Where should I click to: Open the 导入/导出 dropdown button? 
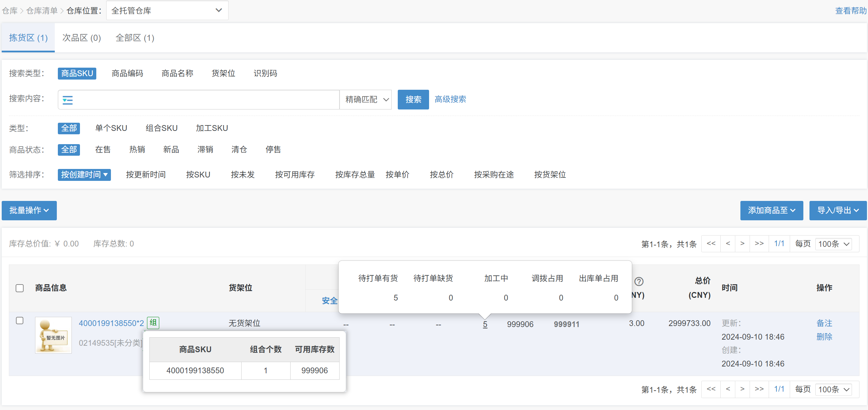point(838,210)
